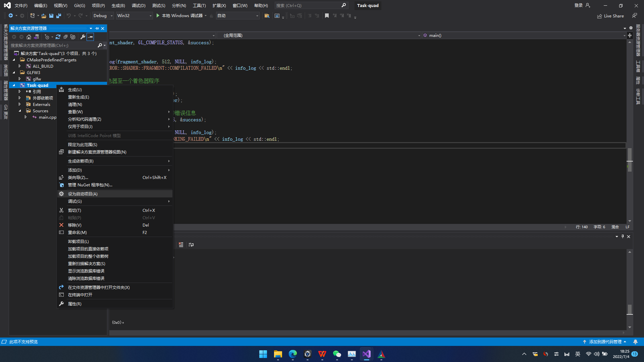The width and height of the screenshot is (644, 362).
Task: Click the wrench Properties icon in Solution Explorer
Action: pos(83,37)
